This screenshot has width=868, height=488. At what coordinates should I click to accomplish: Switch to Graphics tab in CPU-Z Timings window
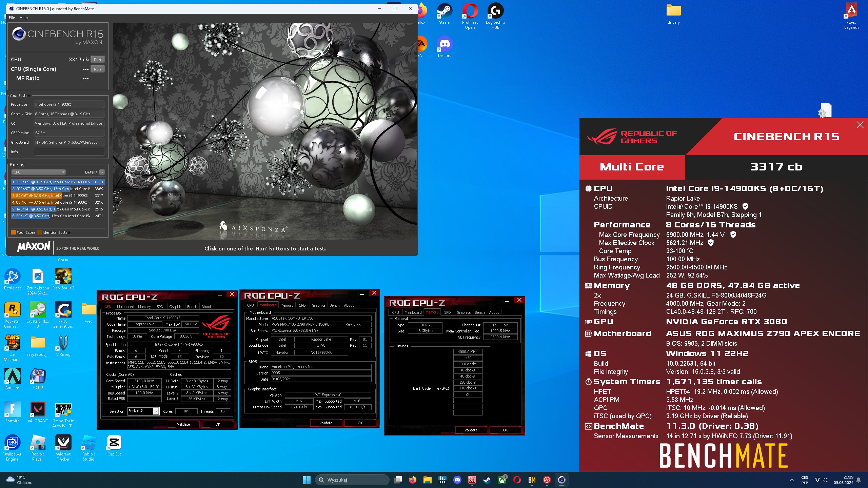pos(463,312)
